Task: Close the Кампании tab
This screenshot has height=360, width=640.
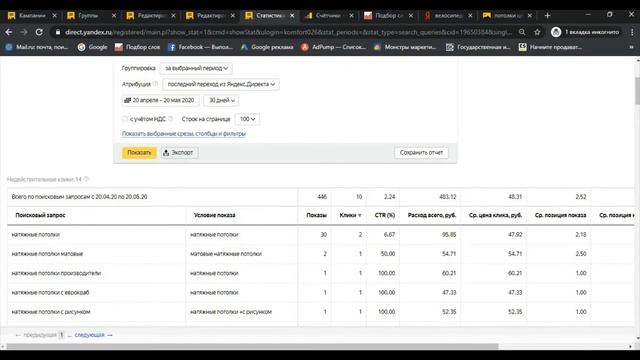Action: (x=55, y=16)
